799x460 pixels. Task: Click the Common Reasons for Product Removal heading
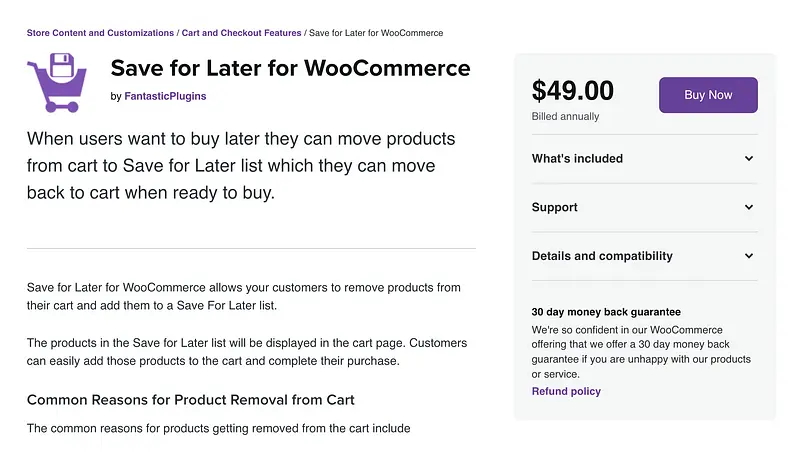point(190,400)
